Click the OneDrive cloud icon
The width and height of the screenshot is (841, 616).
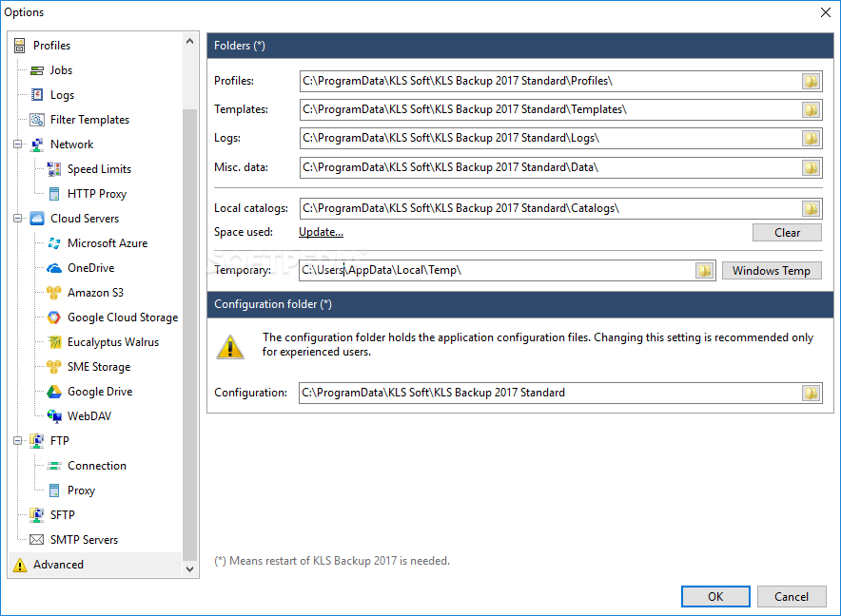(54, 267)
